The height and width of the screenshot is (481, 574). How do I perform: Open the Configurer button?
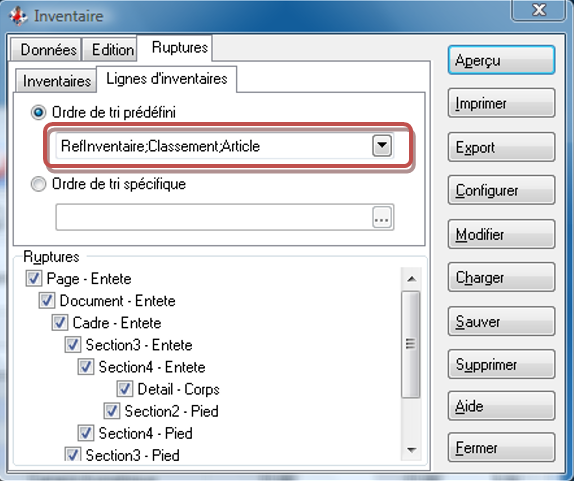pyautogui.click(x=501, y=190)
